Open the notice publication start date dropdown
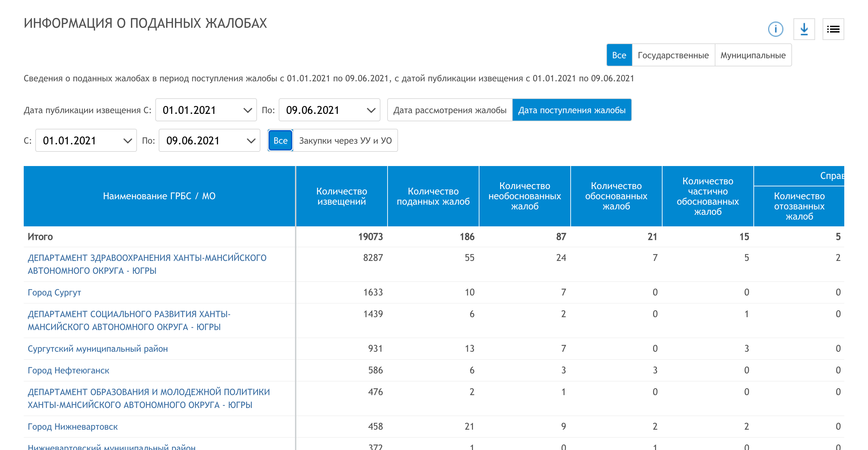868x450 pixels. [206, 110]
